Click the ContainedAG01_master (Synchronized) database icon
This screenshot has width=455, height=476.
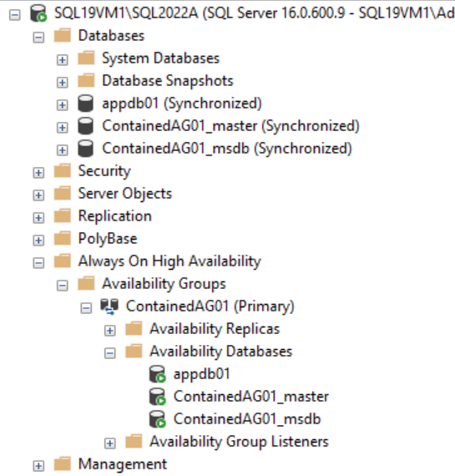(86, 126)
